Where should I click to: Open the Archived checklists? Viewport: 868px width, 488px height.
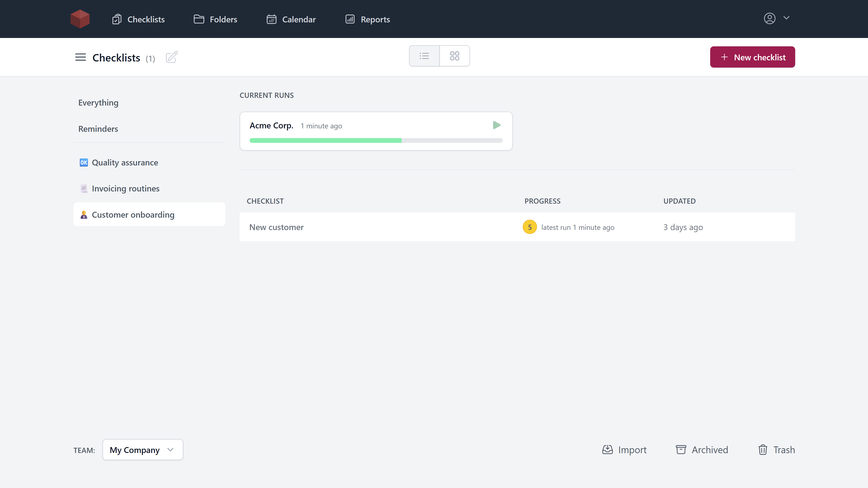[x=702, y=450]
